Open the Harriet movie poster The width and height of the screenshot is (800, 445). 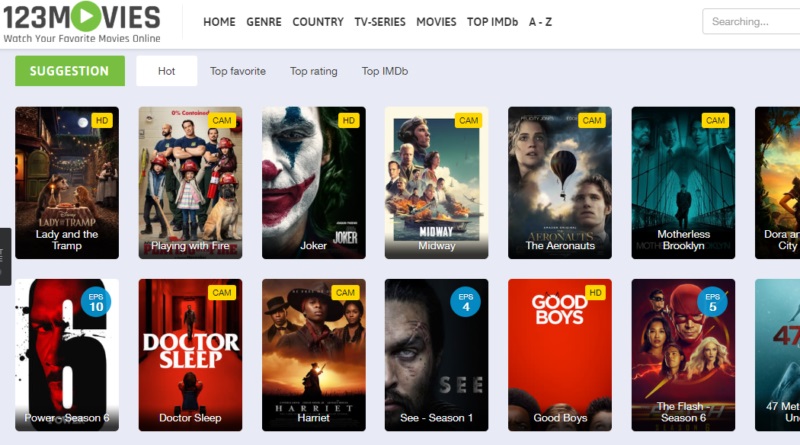tap(314, 355)
